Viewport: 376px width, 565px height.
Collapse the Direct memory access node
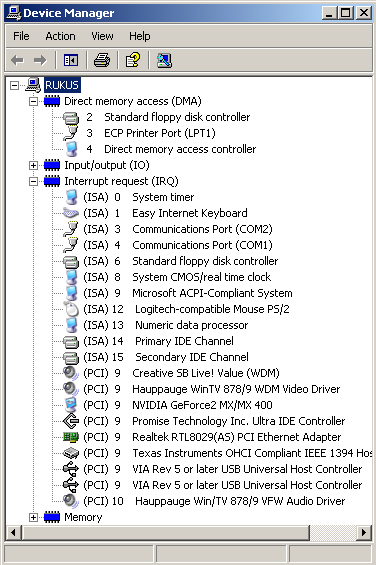(33, 102)
